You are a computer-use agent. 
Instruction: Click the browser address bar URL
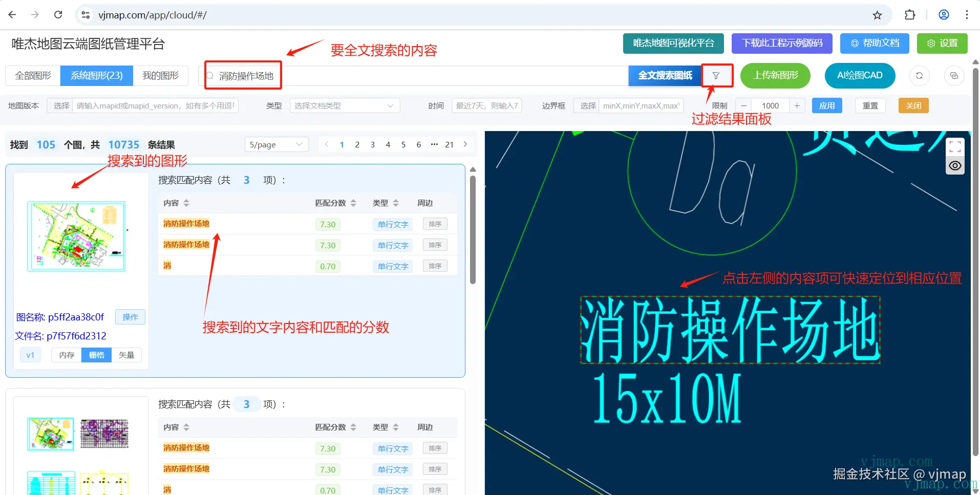tap(153, 15)
